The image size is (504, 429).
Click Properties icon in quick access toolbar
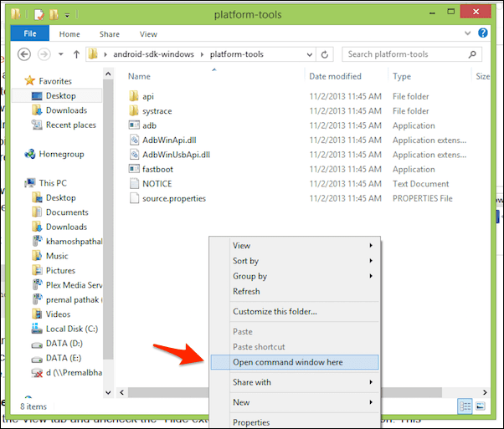(x=39, y=14)
